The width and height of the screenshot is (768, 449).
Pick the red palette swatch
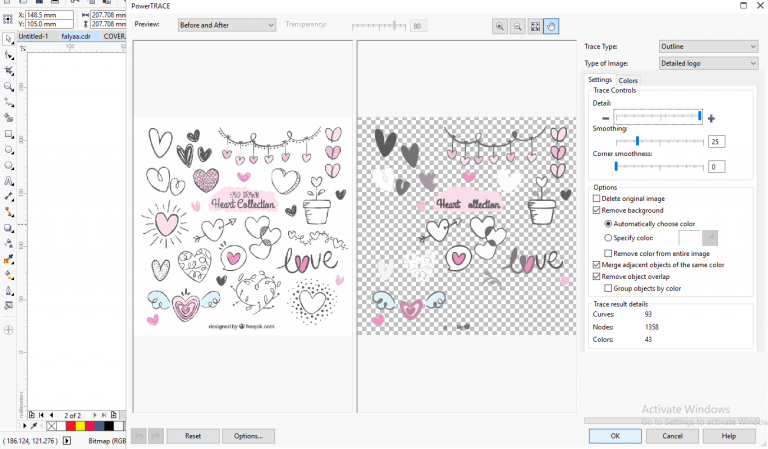71,426
